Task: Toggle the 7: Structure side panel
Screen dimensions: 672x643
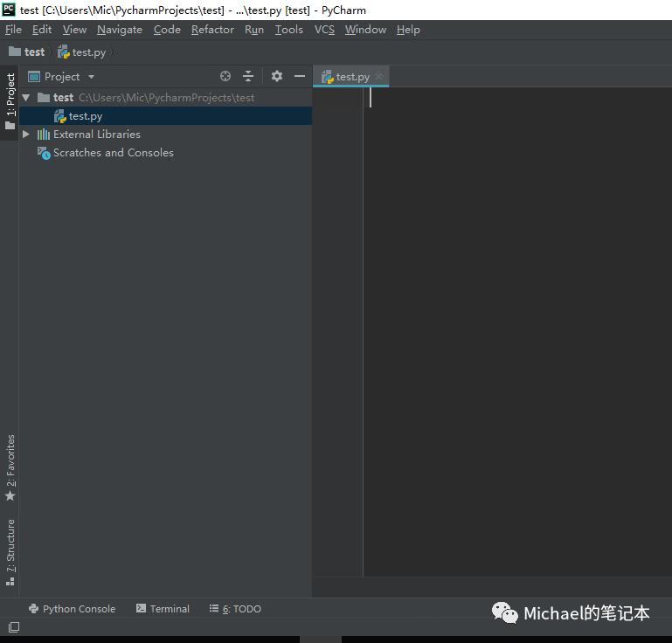Action: click(x=10, y=549)
